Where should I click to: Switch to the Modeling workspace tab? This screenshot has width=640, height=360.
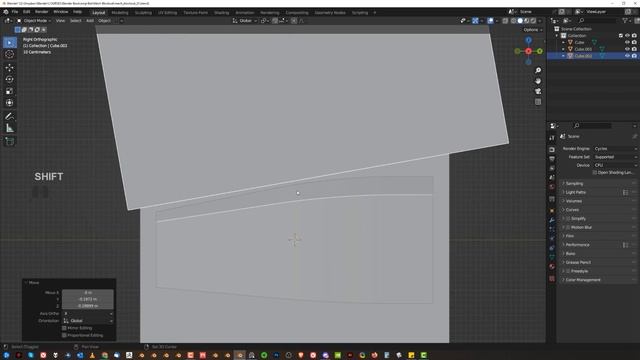click(x=120, y=13)
